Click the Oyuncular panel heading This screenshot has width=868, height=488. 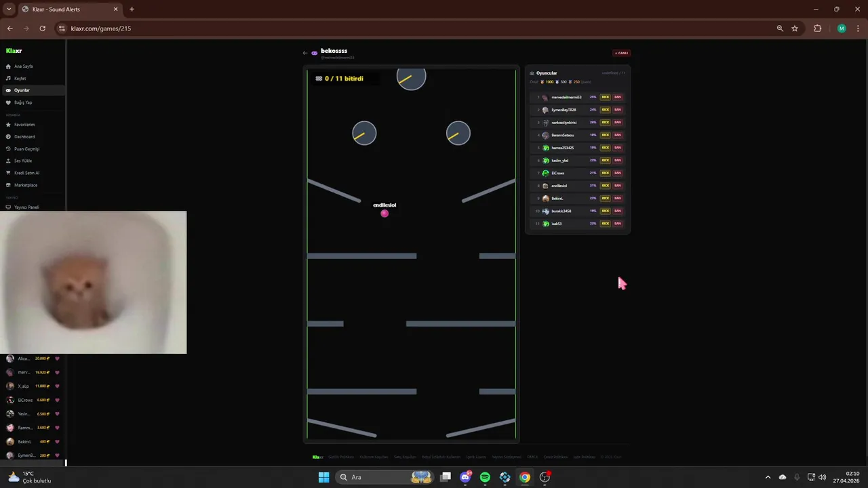[547, 73]
